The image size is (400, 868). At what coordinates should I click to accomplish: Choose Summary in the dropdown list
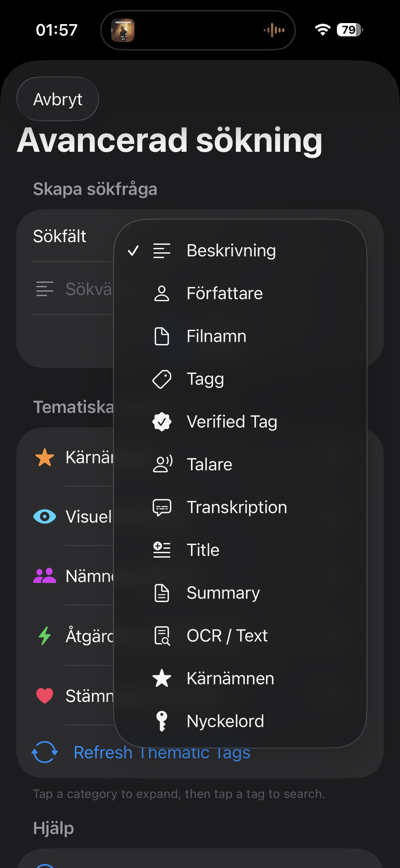223,593
